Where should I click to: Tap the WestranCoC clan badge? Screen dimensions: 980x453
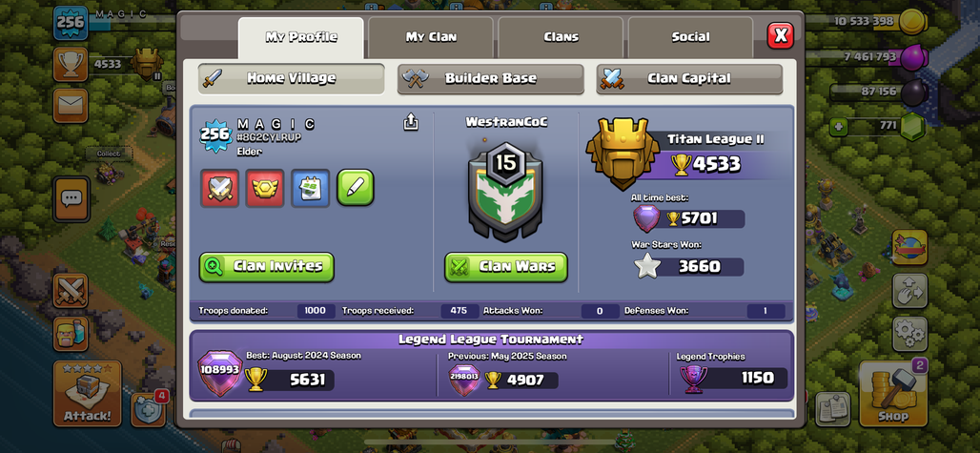(505, 191)
